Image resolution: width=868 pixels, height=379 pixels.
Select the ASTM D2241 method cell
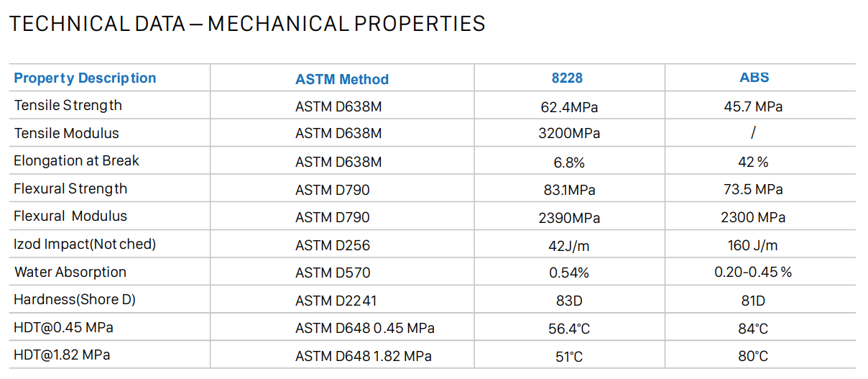click(336, 301)
